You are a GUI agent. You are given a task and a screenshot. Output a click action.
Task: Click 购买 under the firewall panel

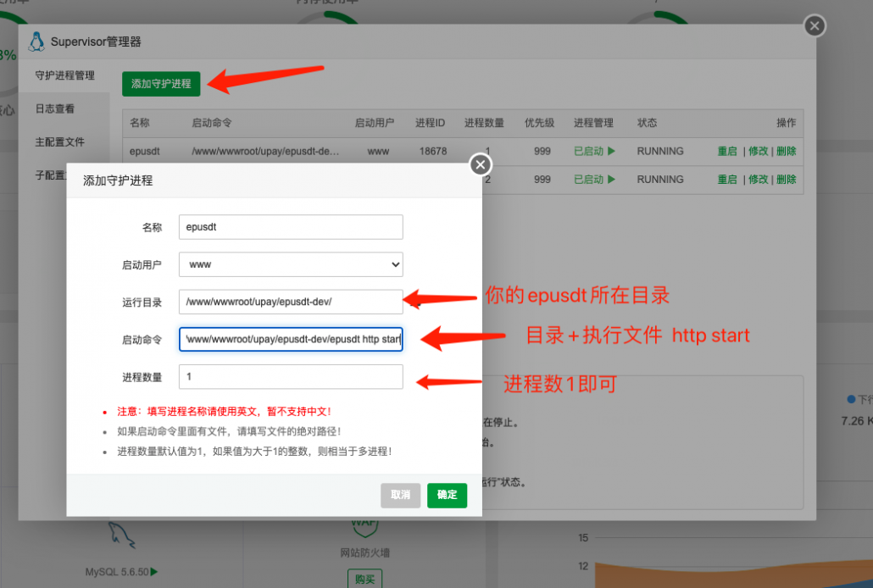pos(364,578)
